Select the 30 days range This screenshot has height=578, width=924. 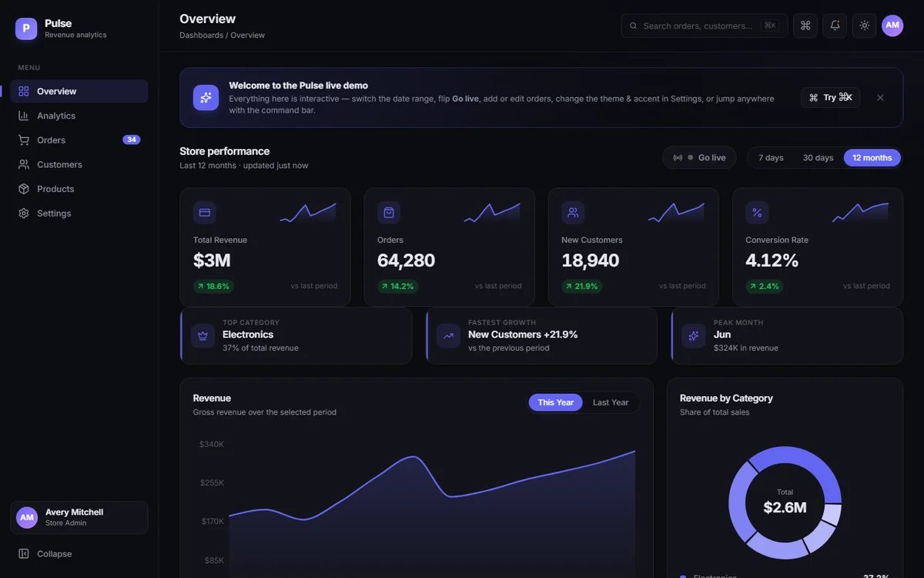click(819, 158)
